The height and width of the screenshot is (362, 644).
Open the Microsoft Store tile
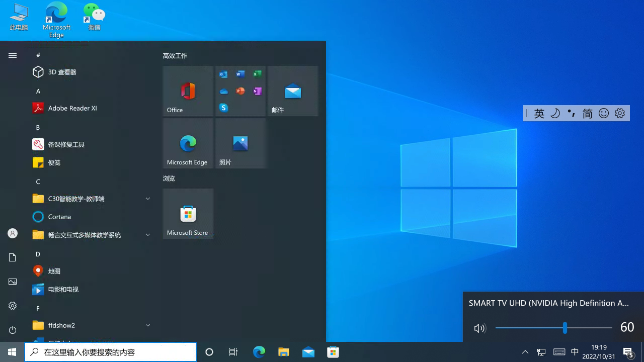pyautogui.click(x=188, y=214)
